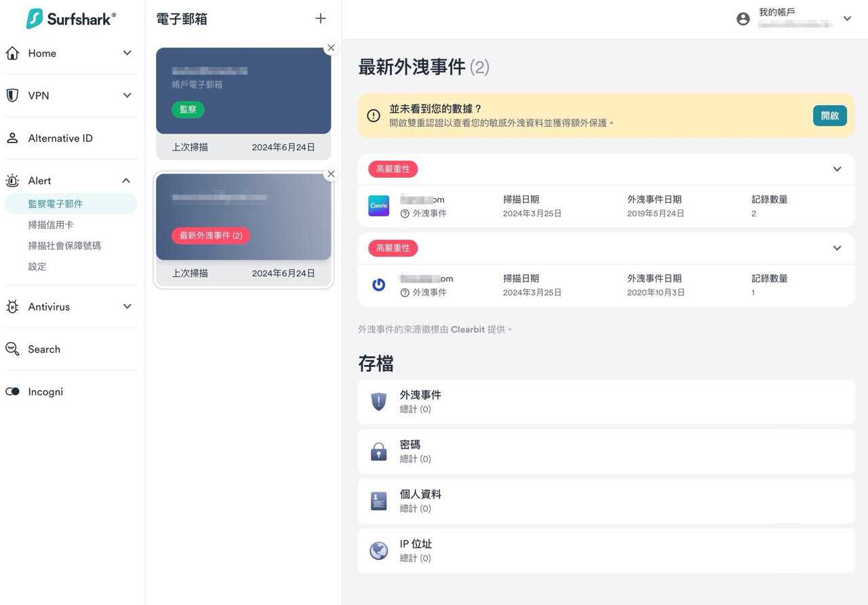Remove the second email card with breaches
The height and width of the screenshot is (605, 868).
[x=331, y=174]
